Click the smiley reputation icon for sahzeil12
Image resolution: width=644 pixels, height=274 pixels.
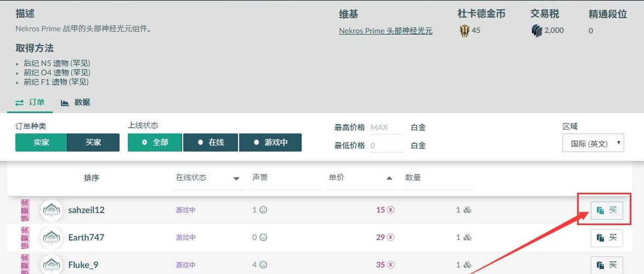(x=263, y=210)
